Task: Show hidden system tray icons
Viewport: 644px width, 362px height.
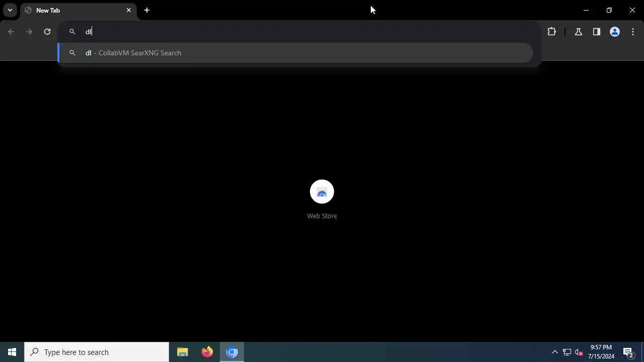Action: (555, 352)
